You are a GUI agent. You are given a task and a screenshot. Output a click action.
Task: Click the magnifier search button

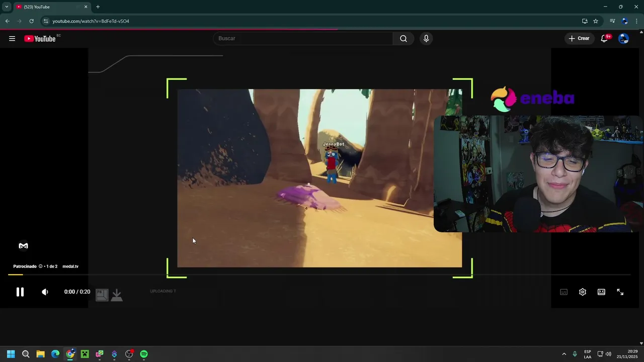[x=404, y=39]
